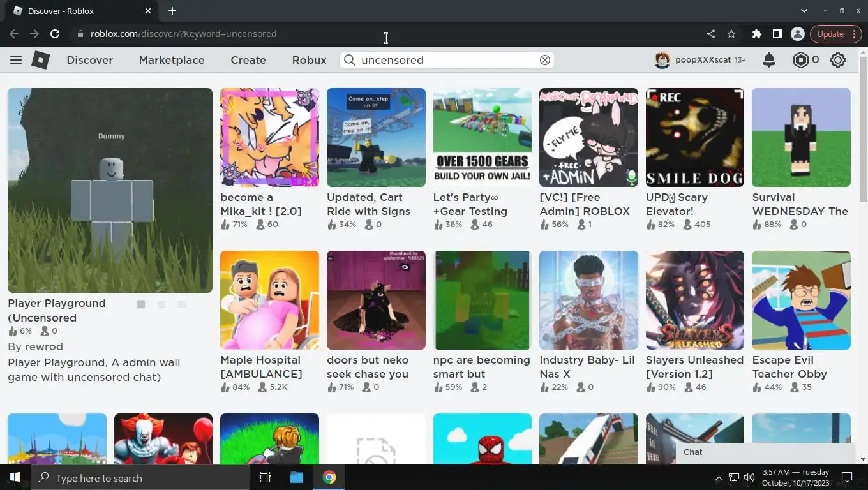Click the Roblox logo icon

coord(41,60)
